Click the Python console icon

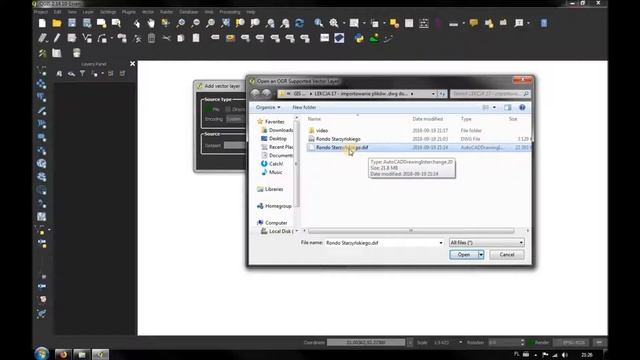coord(359,38)
